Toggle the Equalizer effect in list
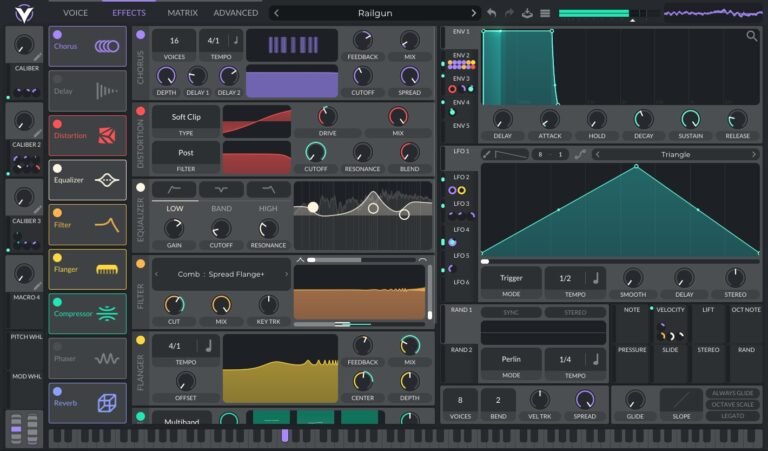The image size is (768, 451). 57,168
